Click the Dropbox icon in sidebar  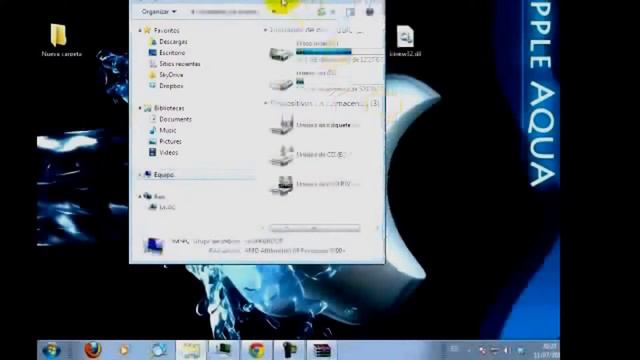153,86
